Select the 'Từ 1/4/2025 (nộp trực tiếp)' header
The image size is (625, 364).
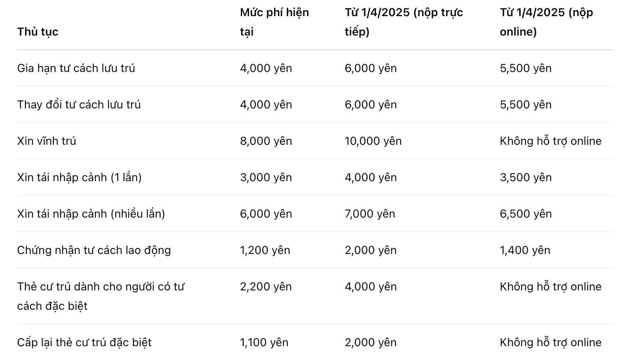[404, 22]
